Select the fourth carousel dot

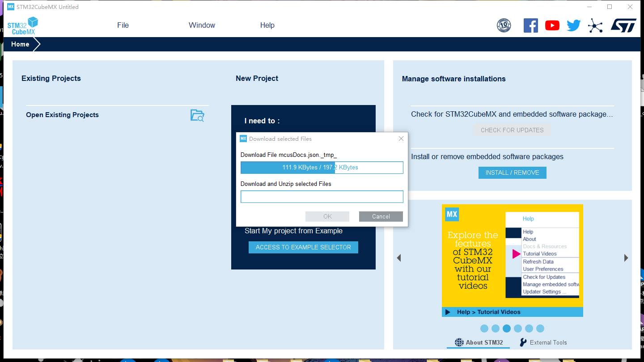(x=518, y=328)
